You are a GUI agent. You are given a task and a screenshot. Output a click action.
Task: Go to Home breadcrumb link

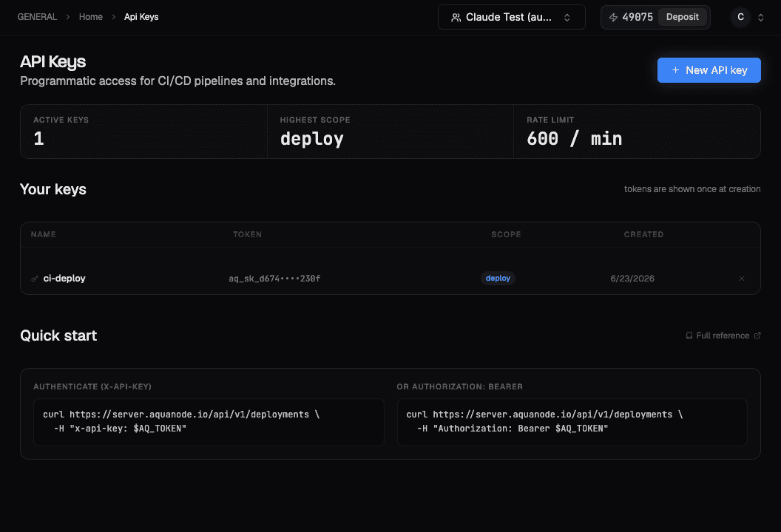(x=91, y=17)
